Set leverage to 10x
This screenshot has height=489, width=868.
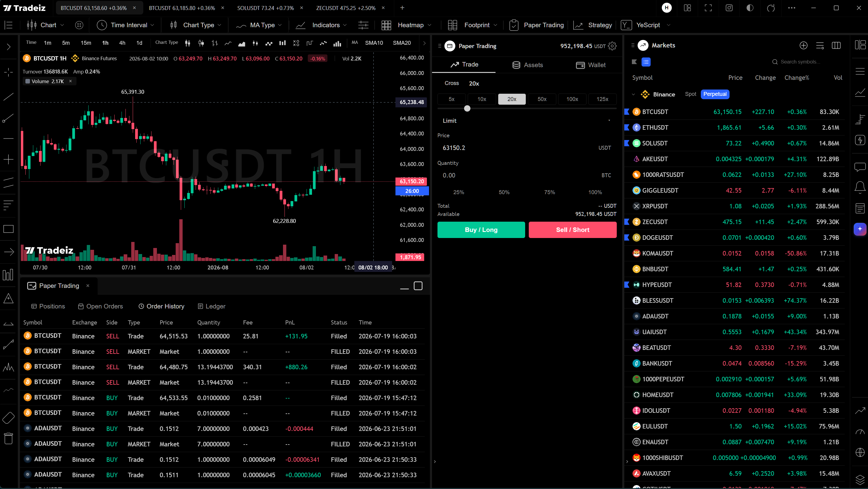pyautogui.click(x=482, y=99)
